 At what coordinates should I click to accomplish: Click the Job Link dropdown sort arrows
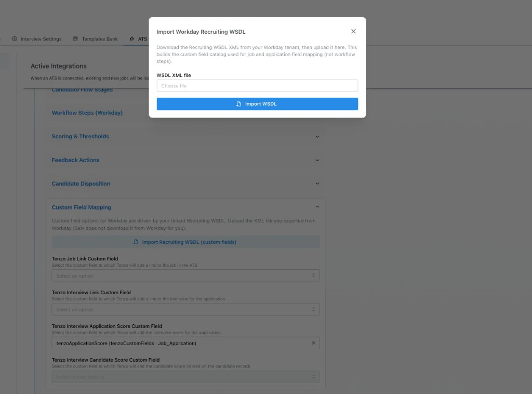[x=313, y=275]
